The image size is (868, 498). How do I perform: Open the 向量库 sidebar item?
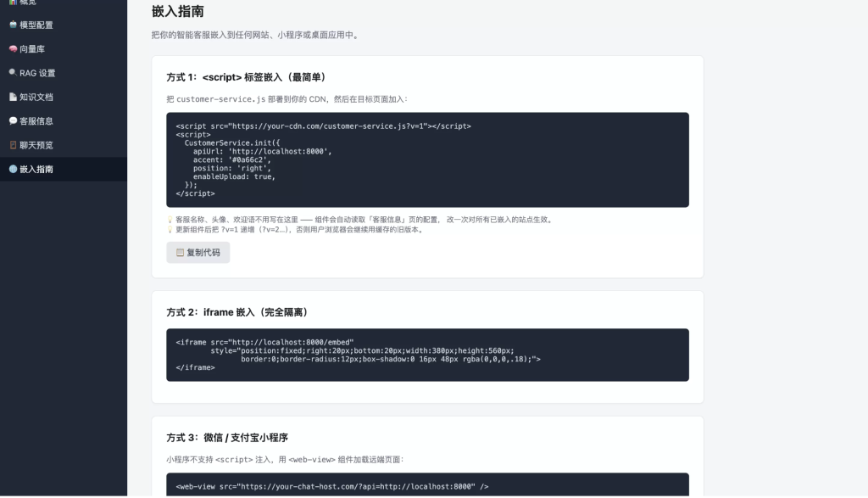pyautogui.click(x=63, y=48)
